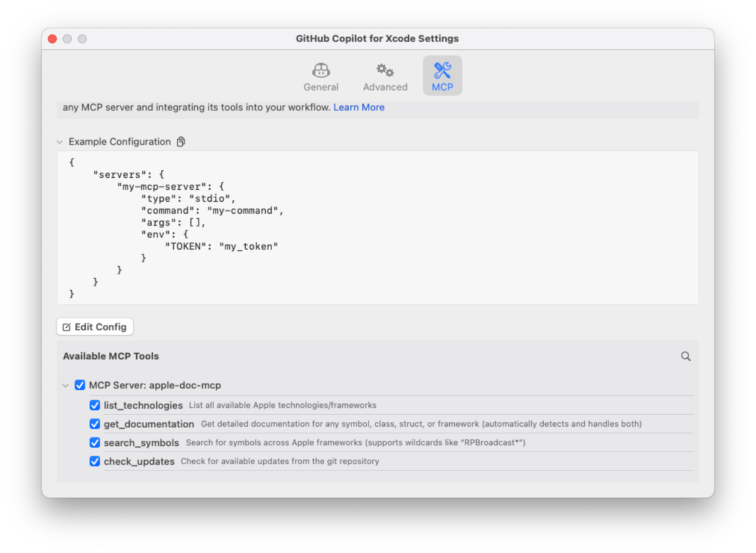Image resolution: width=756 pixels, height=553 pixels.
Task: Follow the Learn More link
Action: [x=359, y=107]
